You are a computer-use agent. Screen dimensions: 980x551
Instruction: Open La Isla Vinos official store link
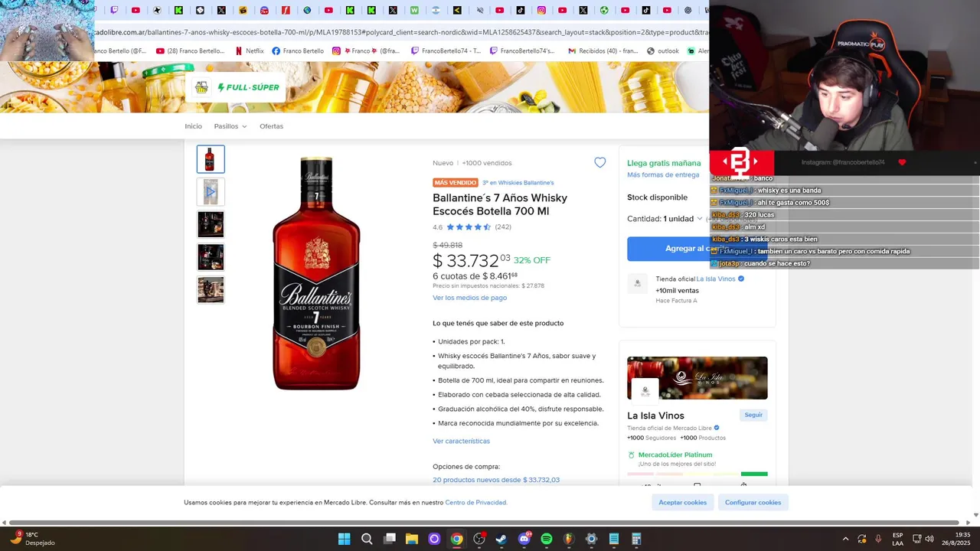click(x=715, y=279)
